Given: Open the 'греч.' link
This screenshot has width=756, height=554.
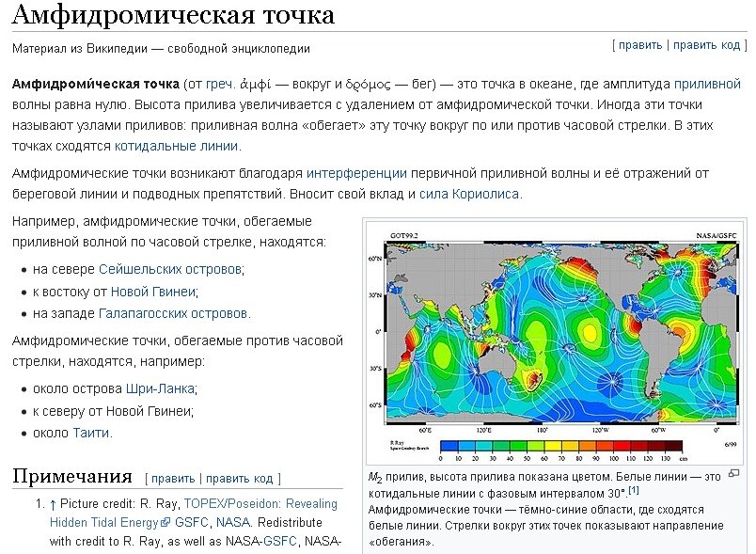Looking at the screenshot, I should pos(223,84).
